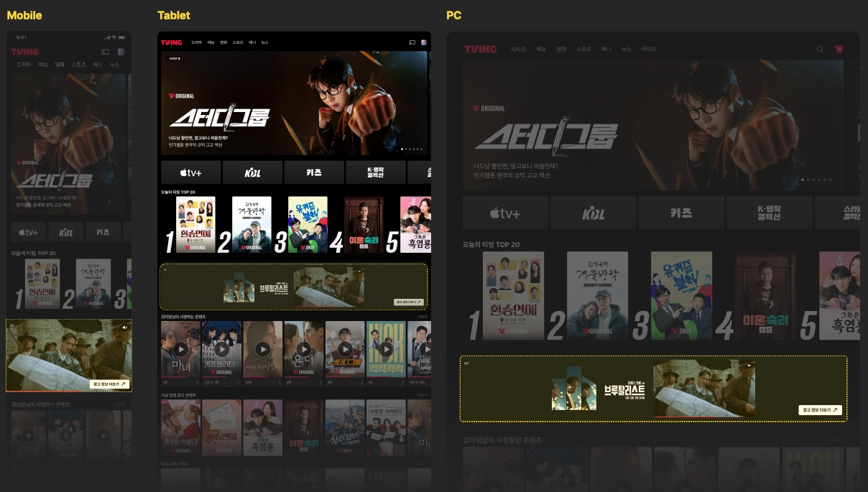Open the profile avatar in the Mobile header
This screenshot has height=492, width=868.
tap(121, 52)
